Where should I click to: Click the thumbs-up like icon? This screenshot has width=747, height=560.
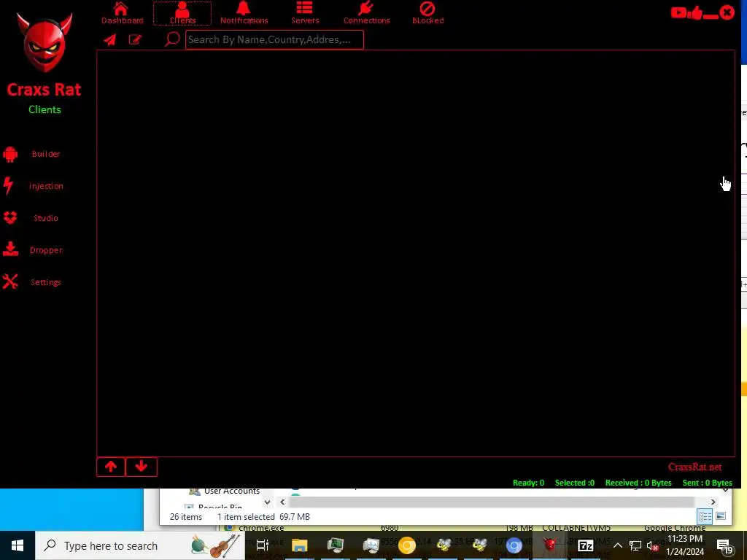click(695, 12)
